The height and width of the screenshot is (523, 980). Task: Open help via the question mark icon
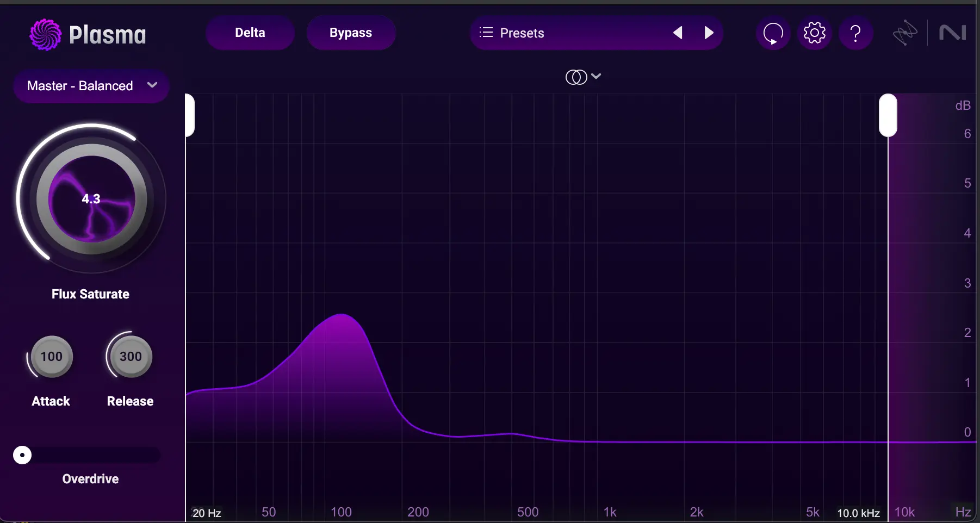pos(855,33)
